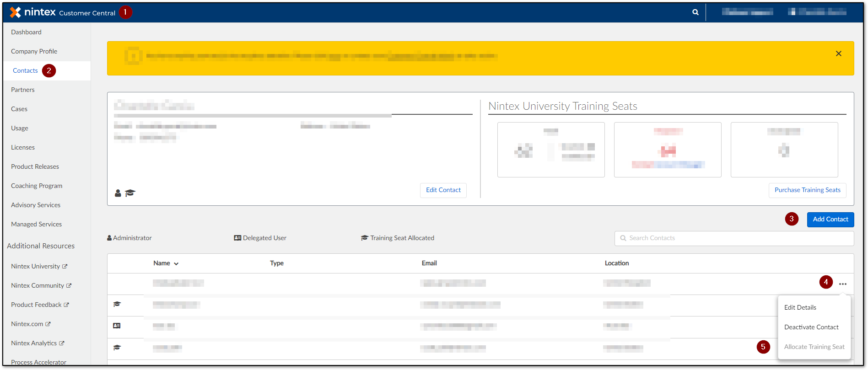
Task: Choose Deactivate Contact from context menu
Action: click(811, 327)
